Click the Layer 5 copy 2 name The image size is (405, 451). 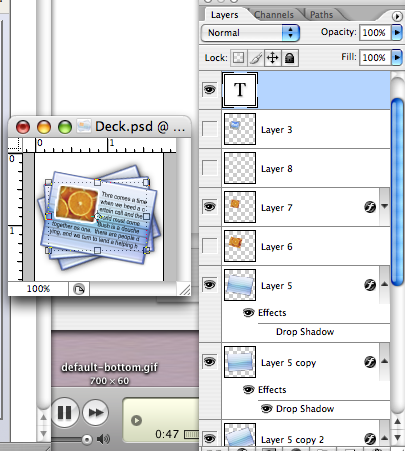click(292, 440)
